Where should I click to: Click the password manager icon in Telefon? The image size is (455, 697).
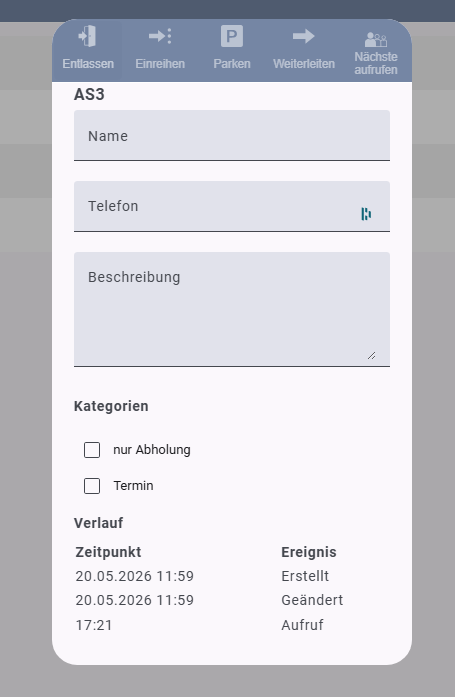366,214
